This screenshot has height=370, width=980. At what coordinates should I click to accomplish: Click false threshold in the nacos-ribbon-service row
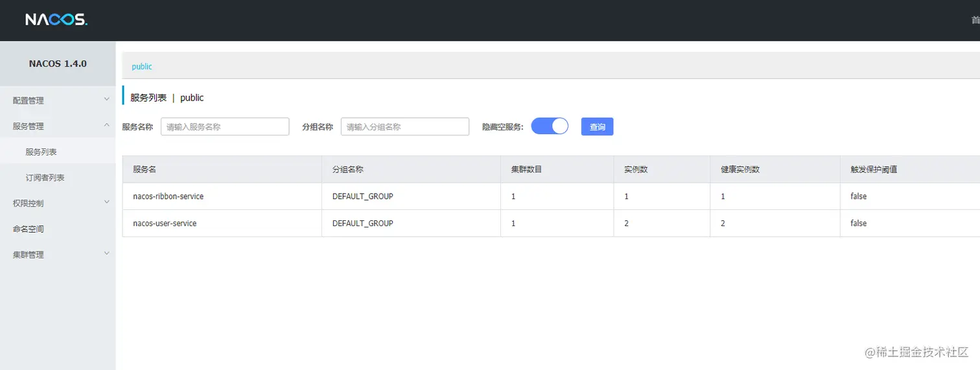click(858, 196)
